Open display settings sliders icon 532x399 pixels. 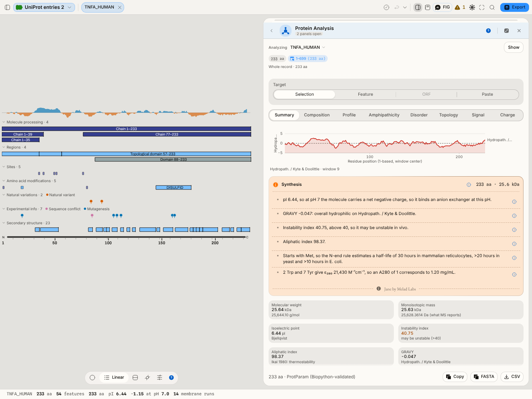[x=160, y=378]
